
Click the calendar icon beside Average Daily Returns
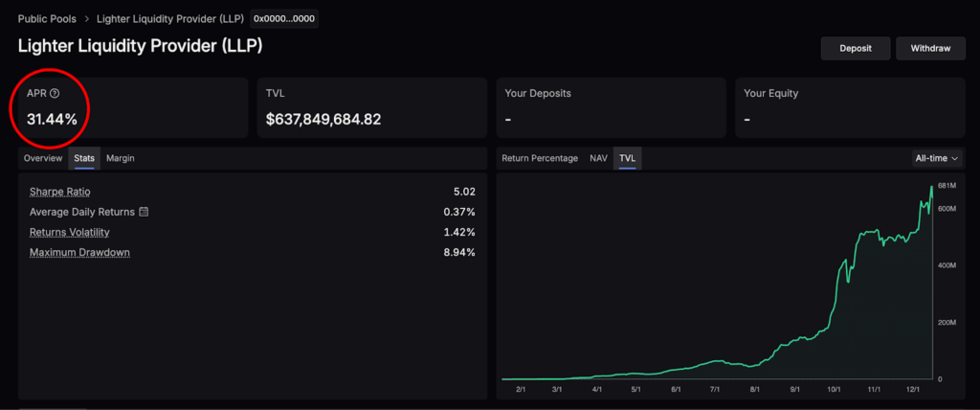pos(144,212)
